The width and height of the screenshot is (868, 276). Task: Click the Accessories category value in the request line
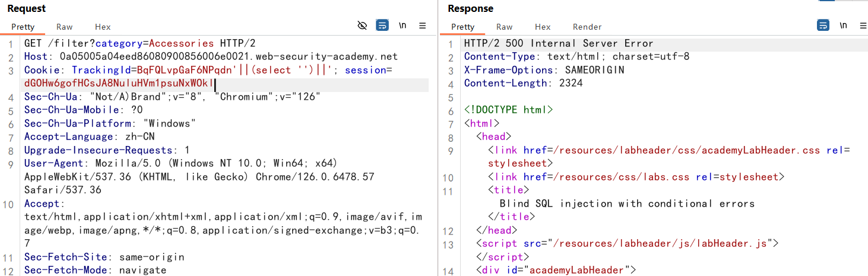click(181, 43)
